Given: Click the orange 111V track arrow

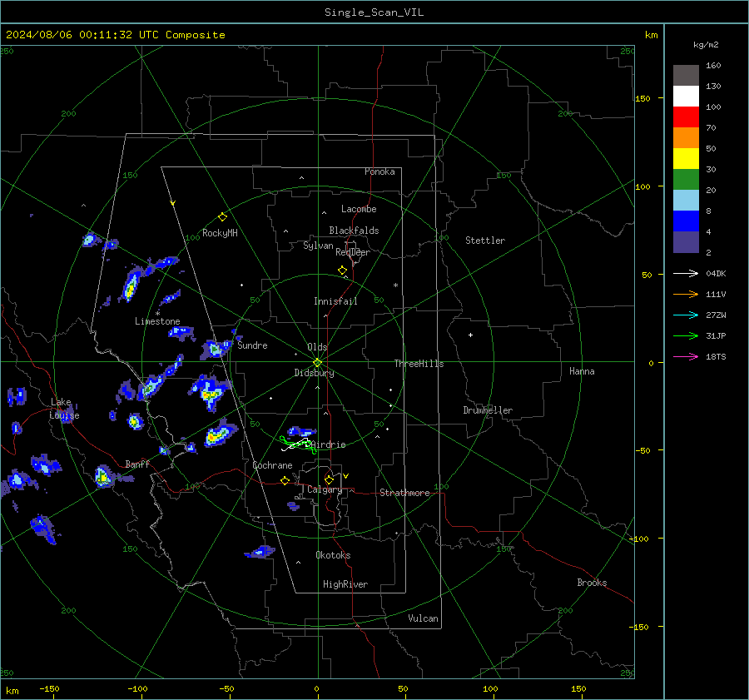Looking at the screenshot, I should 686,295.
